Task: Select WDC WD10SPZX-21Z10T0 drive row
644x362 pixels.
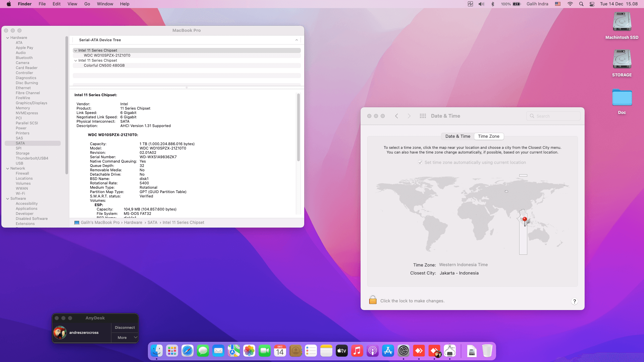Action: [x=187, y=56]
